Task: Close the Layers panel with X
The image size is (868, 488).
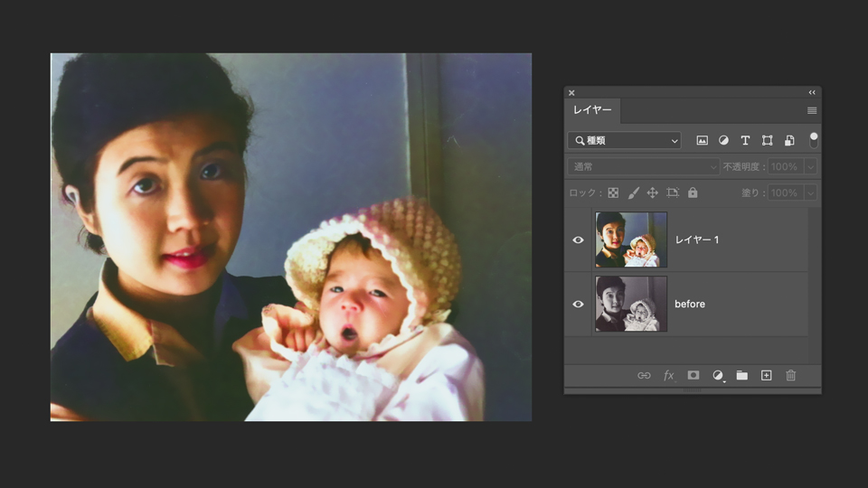Action: (x=571, y=93)
